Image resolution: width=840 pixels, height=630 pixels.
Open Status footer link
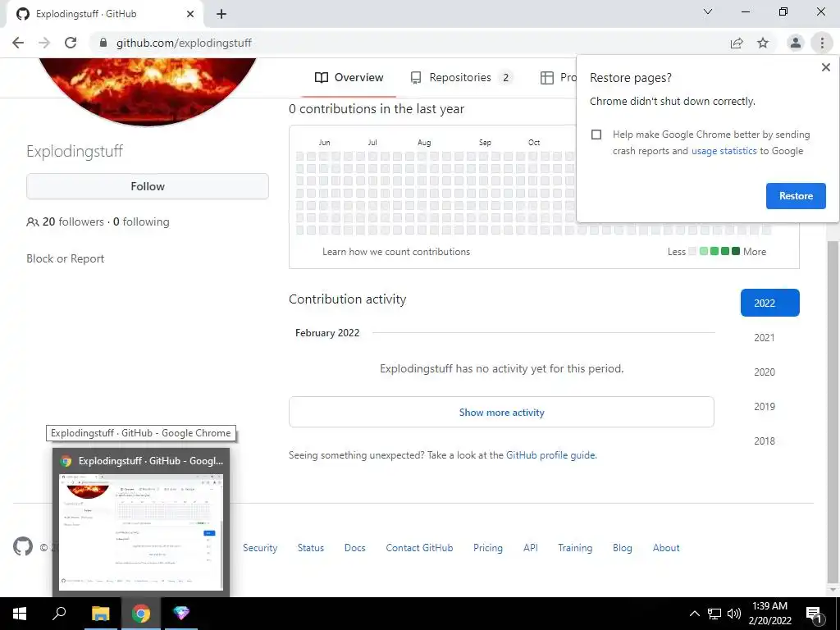pos(311,548)
